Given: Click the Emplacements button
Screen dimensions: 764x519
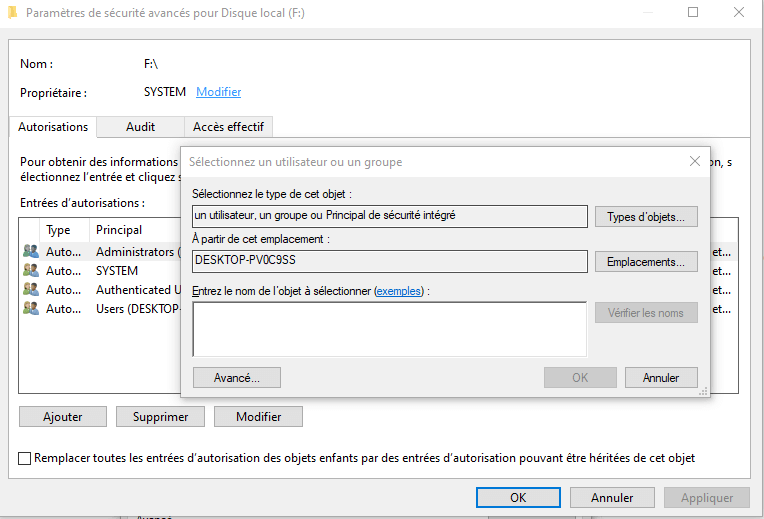Looking at the screenshot, I should coord(645,262).
